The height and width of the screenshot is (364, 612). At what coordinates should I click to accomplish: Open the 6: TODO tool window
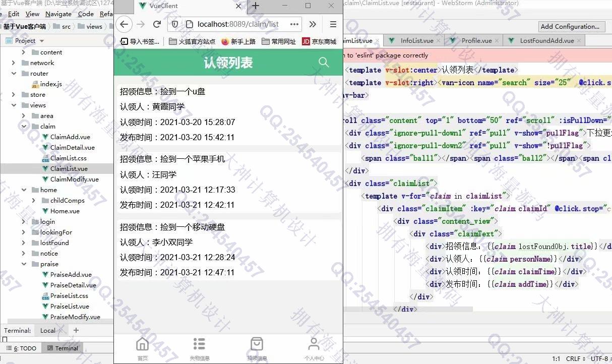pos(21,348)
